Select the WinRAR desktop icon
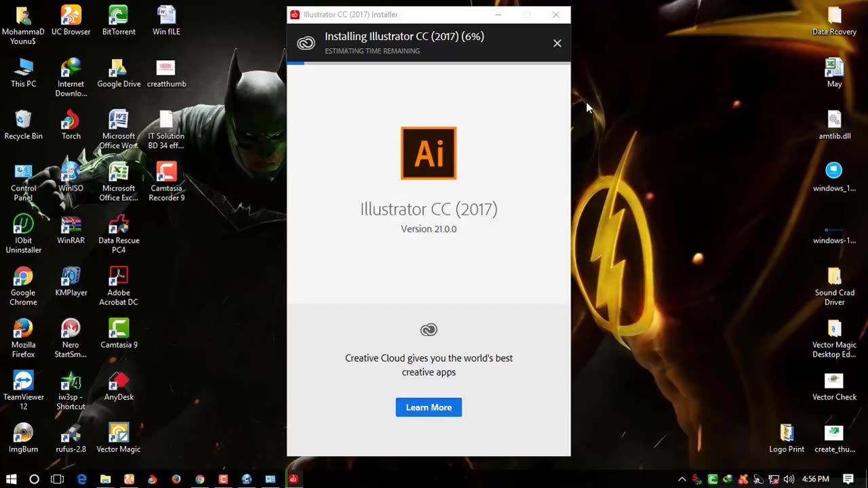The image size is (868, 488). tap(71, 230)
